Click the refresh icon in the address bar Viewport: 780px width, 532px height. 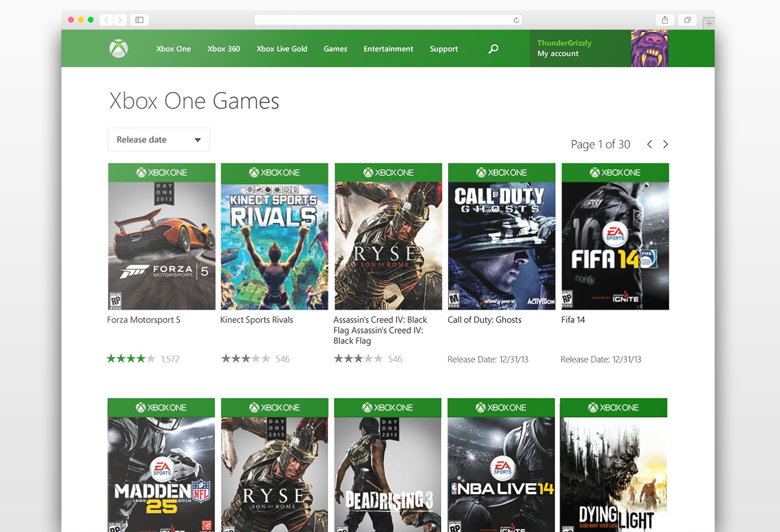516,19
